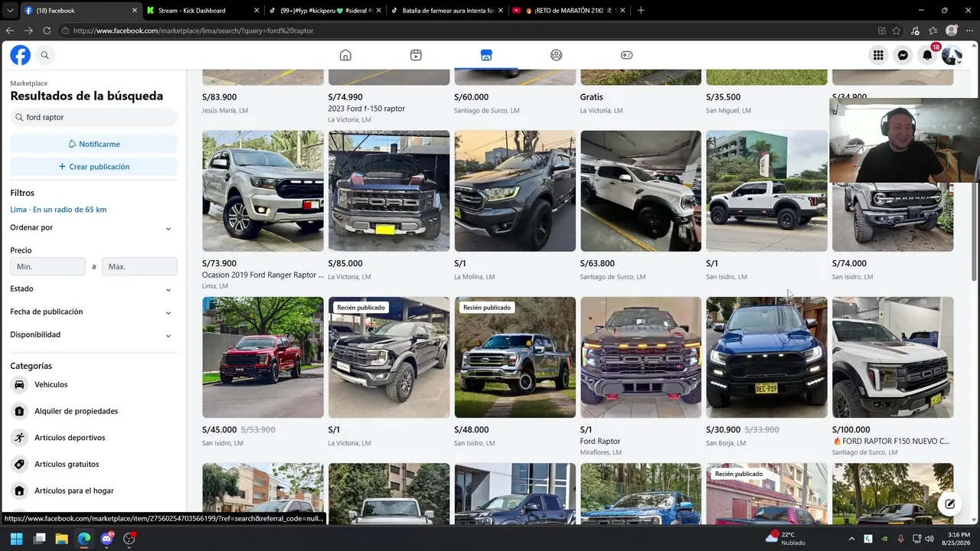The height and width of the screenshot is (551, 980).
Task: Open the browser settings and more menu
Action: coord(969,31)
